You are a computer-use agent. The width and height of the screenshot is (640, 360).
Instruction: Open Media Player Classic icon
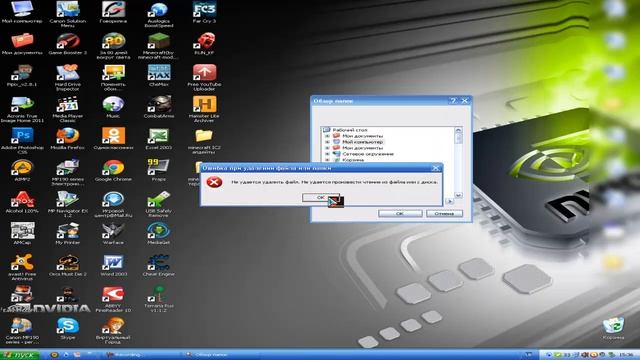click(x=68, y=109)
